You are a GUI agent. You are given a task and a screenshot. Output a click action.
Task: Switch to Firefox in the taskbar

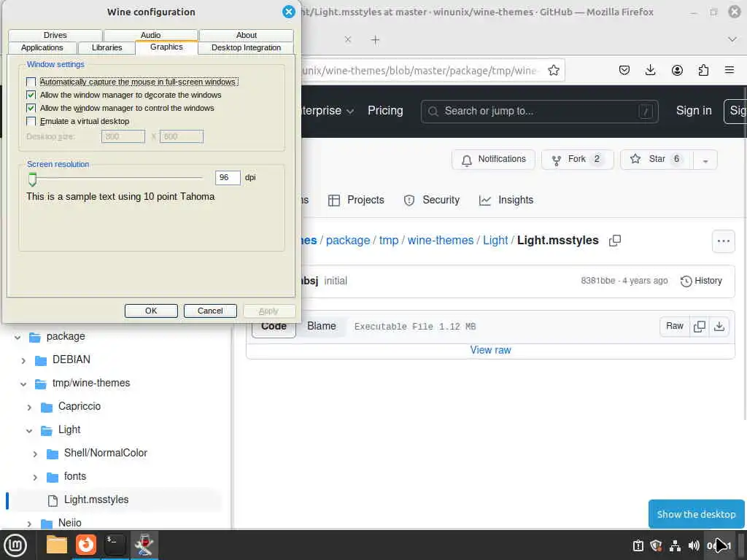(86, 545)
